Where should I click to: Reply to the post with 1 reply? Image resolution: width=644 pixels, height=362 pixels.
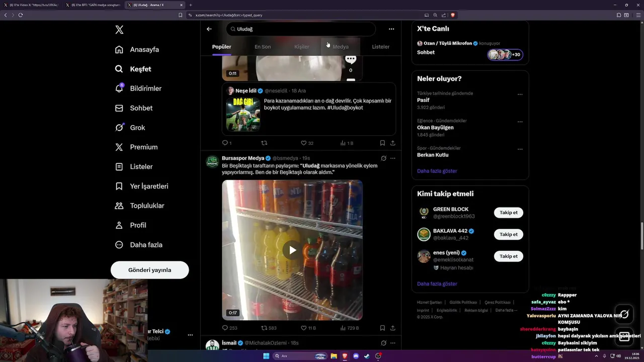(227, 143)
